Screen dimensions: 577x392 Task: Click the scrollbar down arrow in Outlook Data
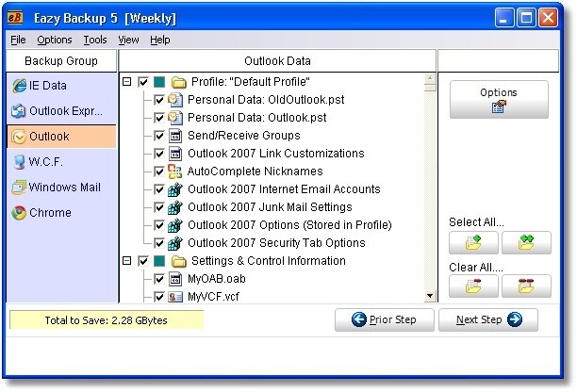click(429, 296)
